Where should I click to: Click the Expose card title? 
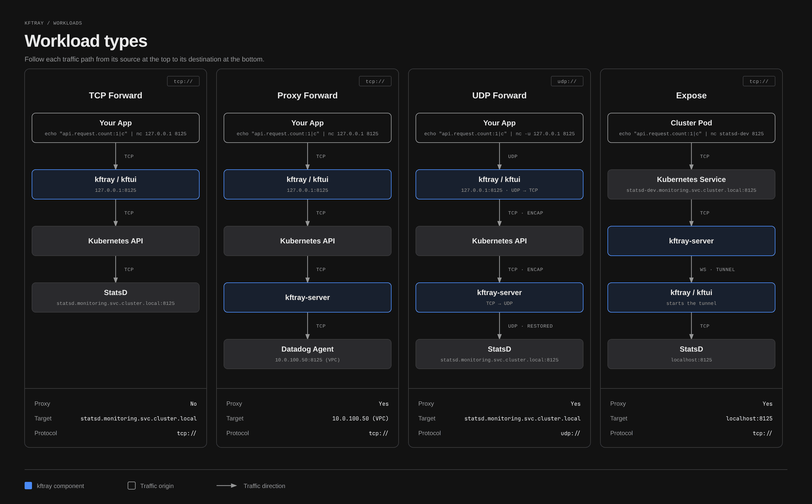pos(691,95)
